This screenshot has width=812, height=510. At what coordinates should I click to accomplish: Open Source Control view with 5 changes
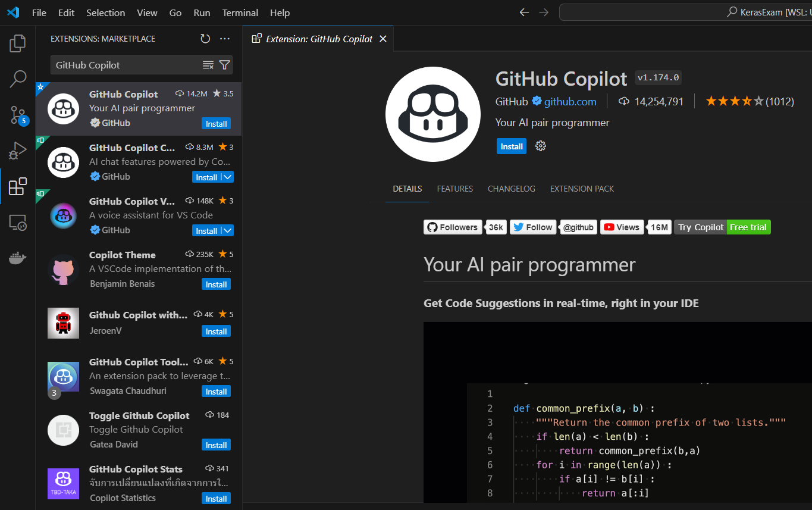[17, 114]
